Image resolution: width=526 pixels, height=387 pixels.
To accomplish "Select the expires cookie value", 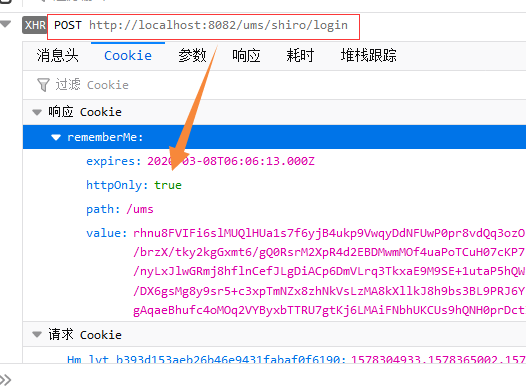I will (231, 161).
